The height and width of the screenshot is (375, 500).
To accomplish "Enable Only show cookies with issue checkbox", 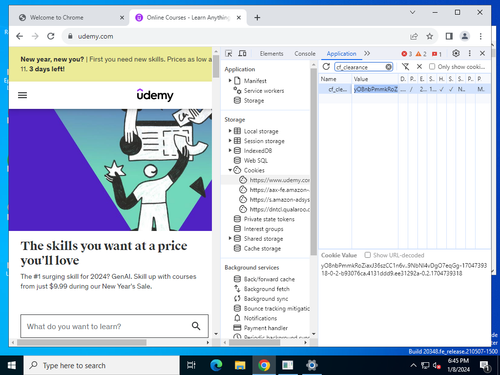I will [x=432, y=67].
